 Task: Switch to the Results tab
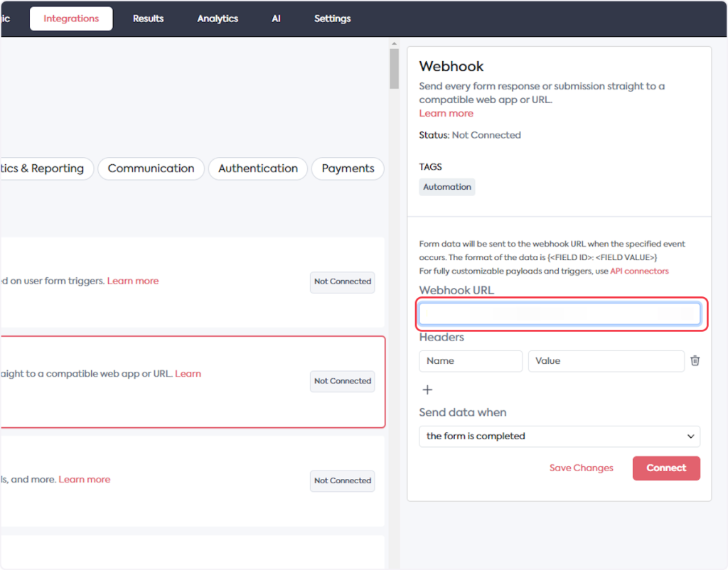click(148, 18)
